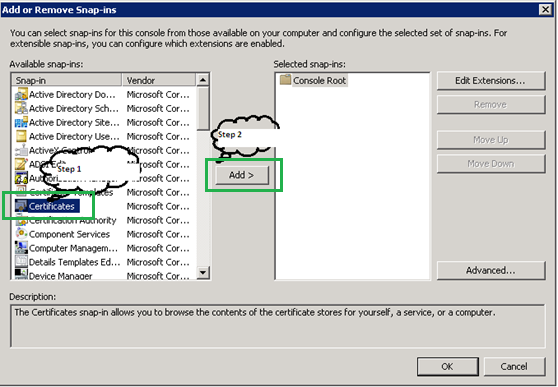Select Active Directory Sch... snap-in row
The image size is (558, 387).
[105, 108]
